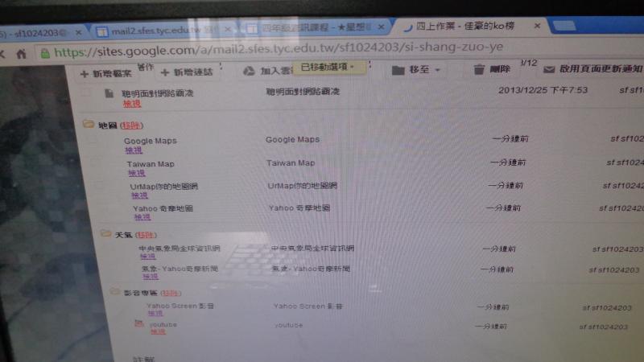Click the folder icon beside 移至

coord(398,70)
